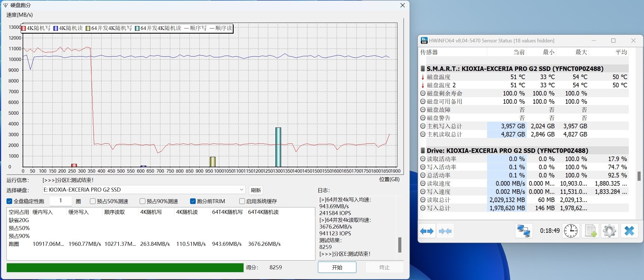Click the 刷新 refresh button
This screenshot has height=280, width=644.
pyautogui.click(x=256, y=190)
